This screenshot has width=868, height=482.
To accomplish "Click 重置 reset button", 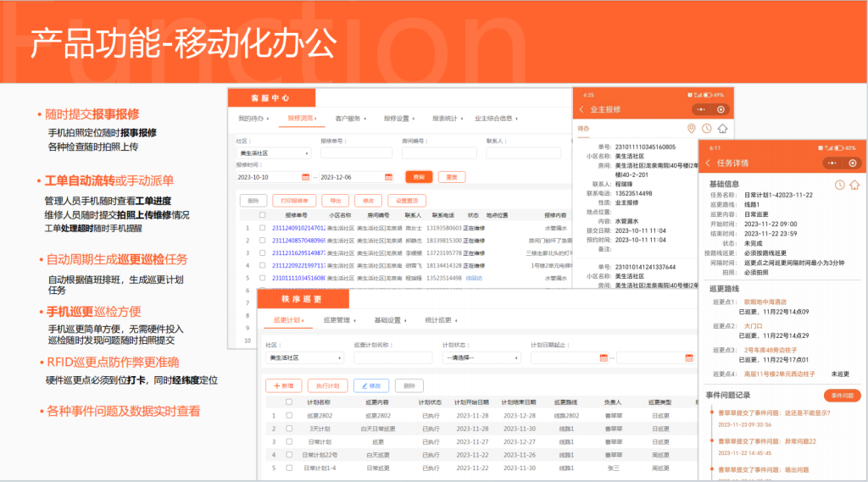I will (x=452, y=177).
